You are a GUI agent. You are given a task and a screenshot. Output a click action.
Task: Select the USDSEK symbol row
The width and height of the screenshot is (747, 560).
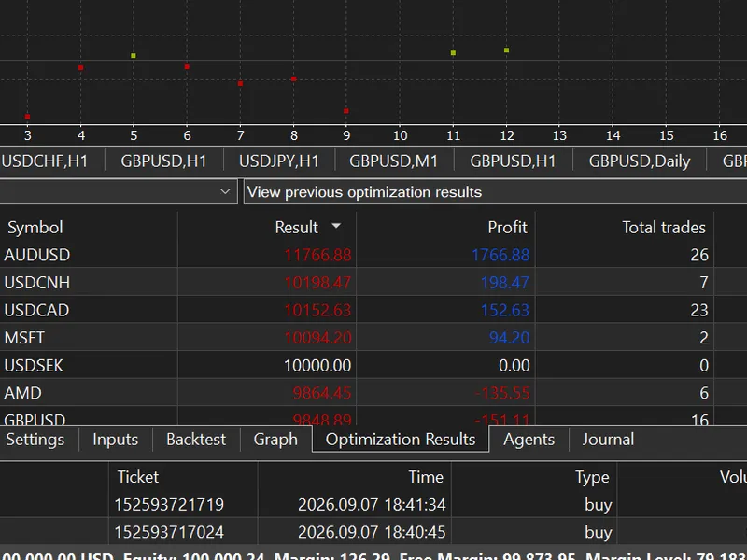pos(373,365)
